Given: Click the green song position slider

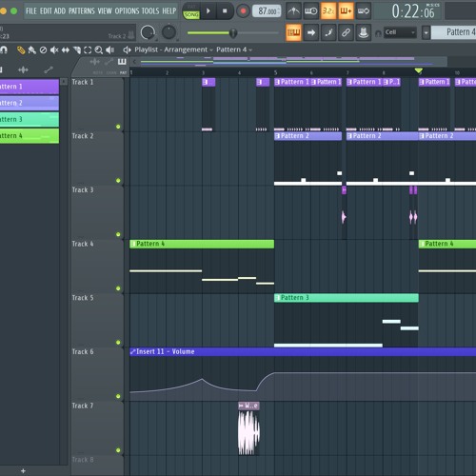Looking at the screenshot, I should (x=233, y=32).
